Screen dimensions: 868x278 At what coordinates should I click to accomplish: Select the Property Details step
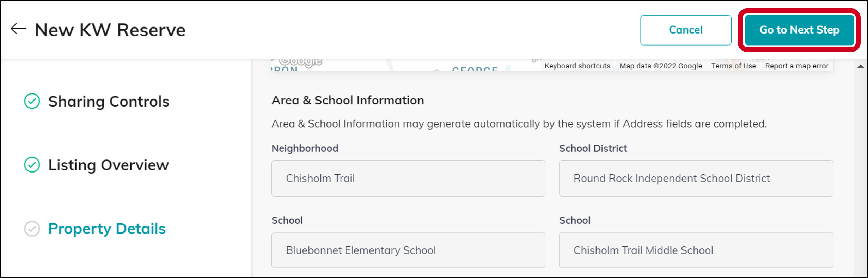point(107,229)
